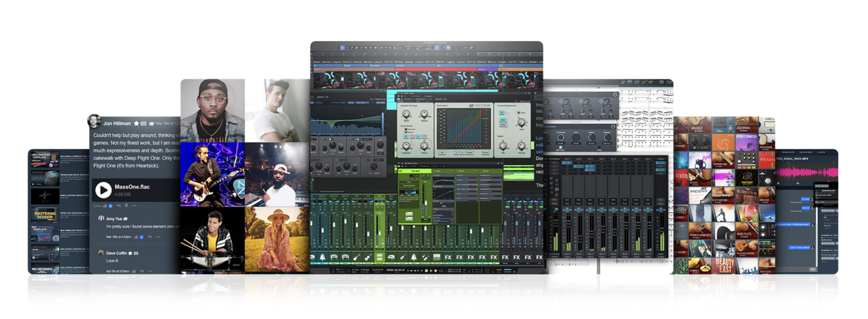This screenshot has width=868, height=319.
Task: Open Jon Hillman's profile avatar
Action: tap(94, 121)
